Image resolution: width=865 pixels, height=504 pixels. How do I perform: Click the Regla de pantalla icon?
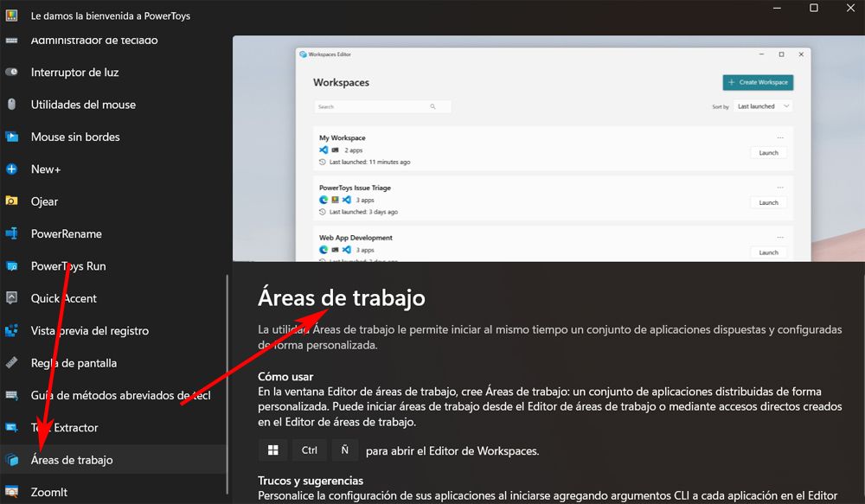[x=11, y=363]
